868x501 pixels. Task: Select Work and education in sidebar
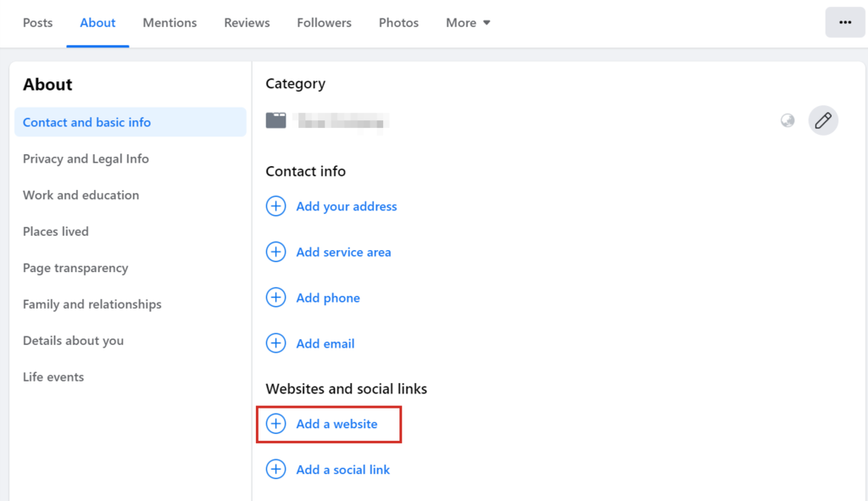81,195
